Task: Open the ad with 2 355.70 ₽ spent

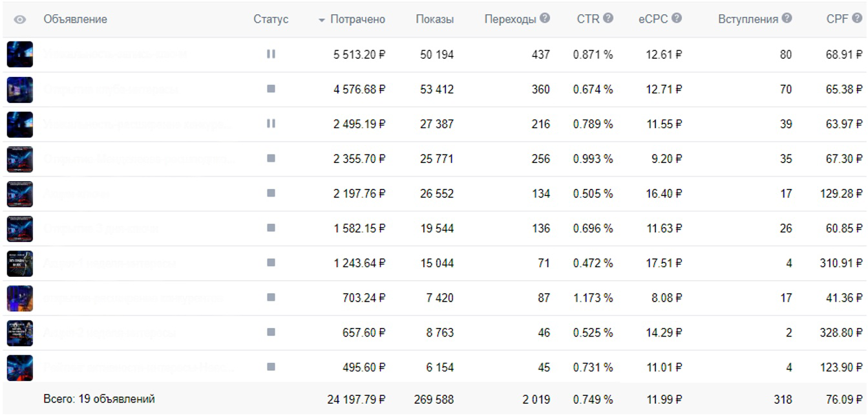Action: click(139, 159)
